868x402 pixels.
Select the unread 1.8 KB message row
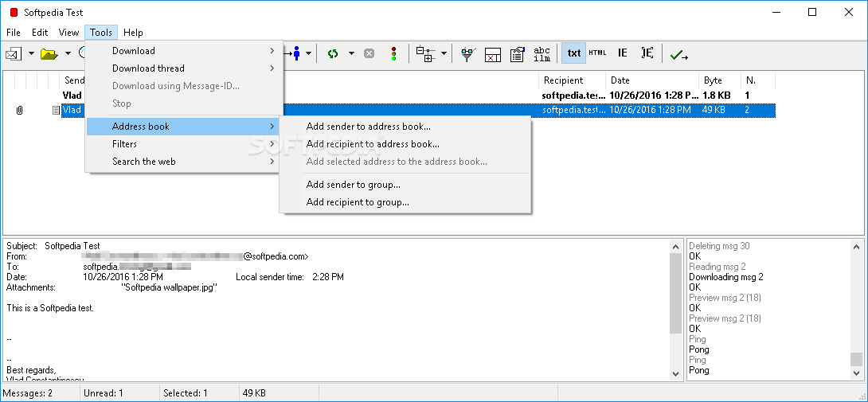point(418,96)
